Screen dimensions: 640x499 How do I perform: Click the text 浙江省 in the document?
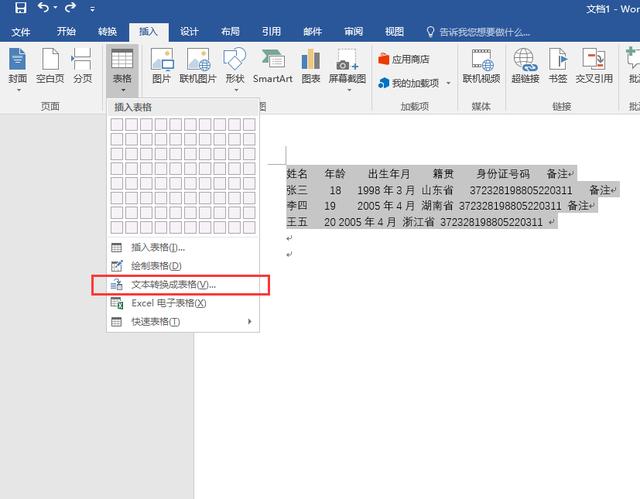point(418,222)
